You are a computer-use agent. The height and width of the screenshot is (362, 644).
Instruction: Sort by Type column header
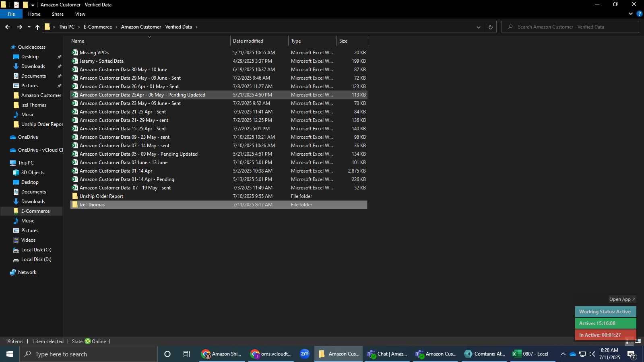pyautogui.click(x=313, y=41)
